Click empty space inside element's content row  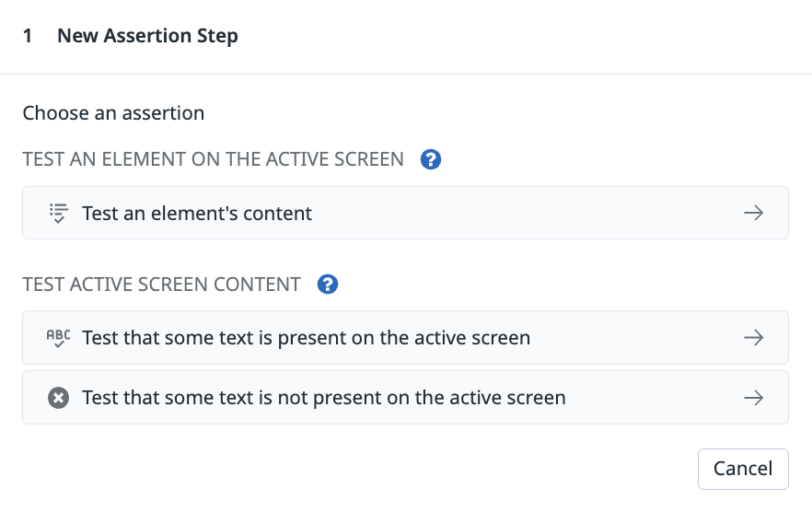pos(517,213)
